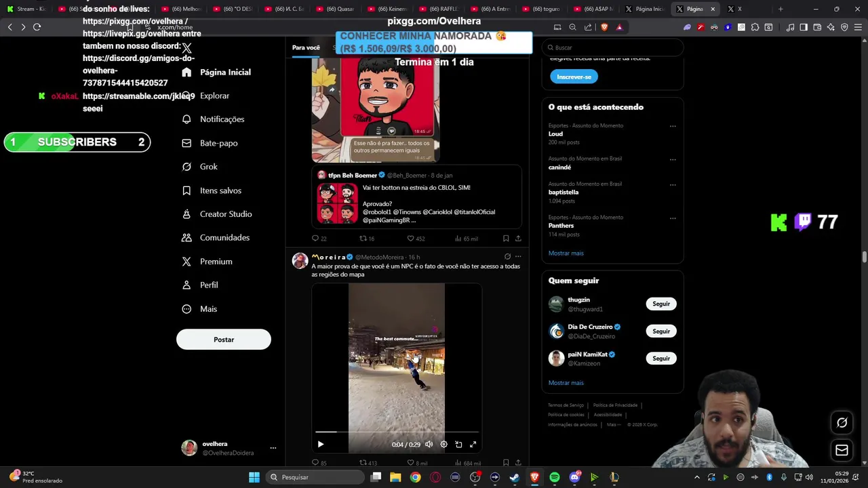Open browser extensions puzzle icon
This screenshot has height=488, width=868.
(x=755, y=27)
